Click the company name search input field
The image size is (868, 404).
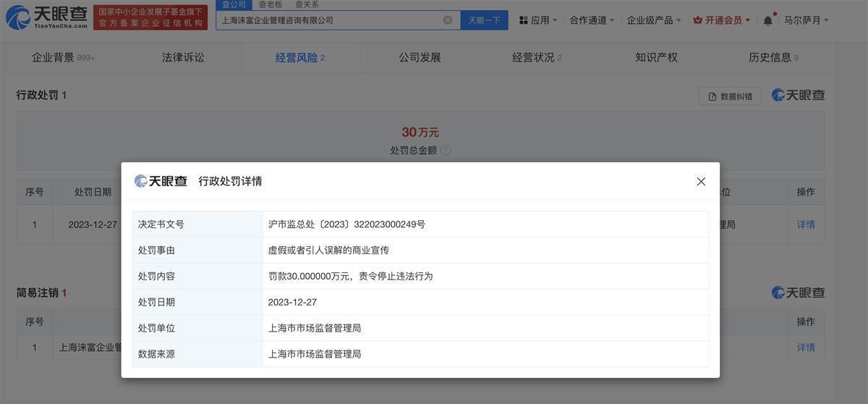(329, 20)
